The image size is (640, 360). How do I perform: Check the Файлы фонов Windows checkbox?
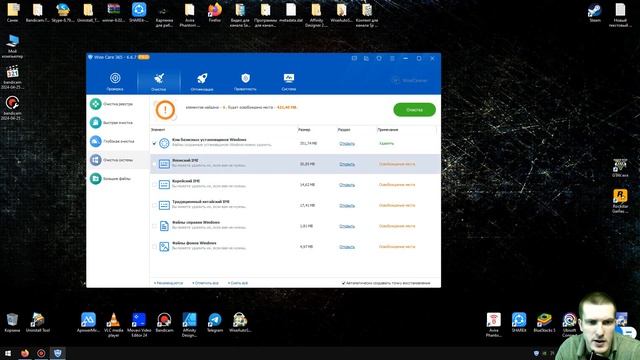(154, 247)
